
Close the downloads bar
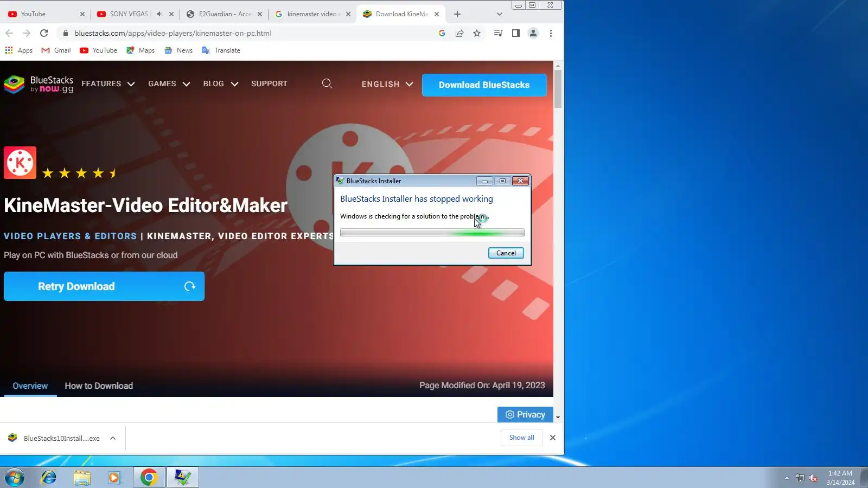(x=553, y=438)
